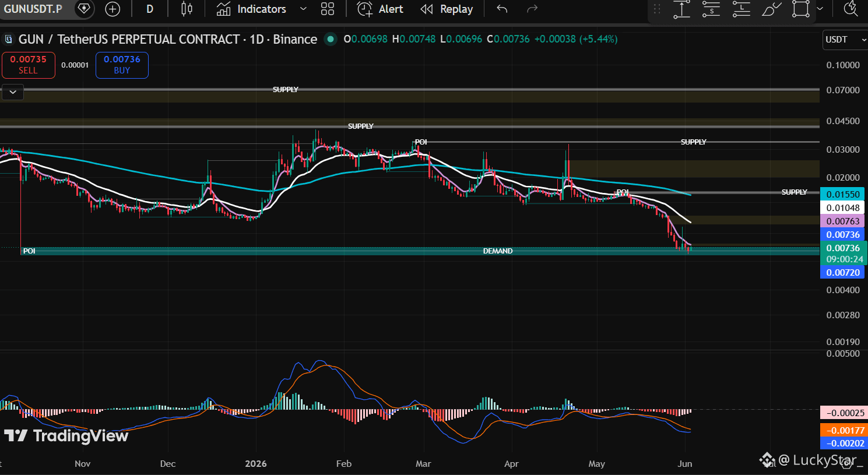Select the brush drawing tool
The image size is (868, 475).
[771, 9]
